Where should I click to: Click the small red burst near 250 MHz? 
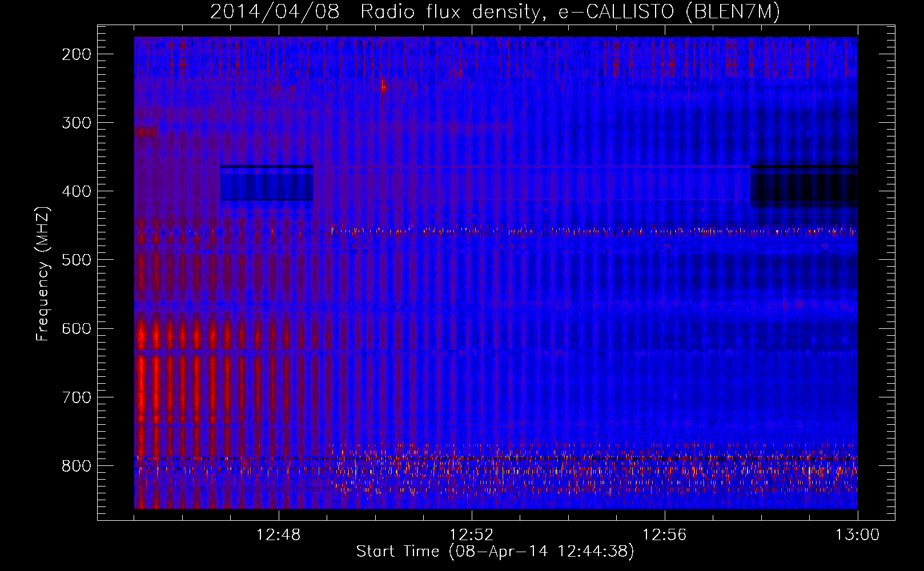click(x=383, y=86)
